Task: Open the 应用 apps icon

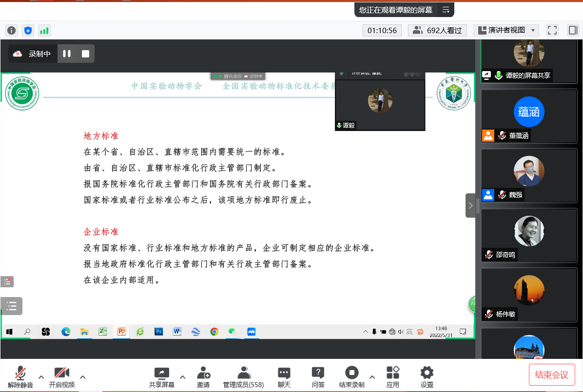Action: click(393, 377)
